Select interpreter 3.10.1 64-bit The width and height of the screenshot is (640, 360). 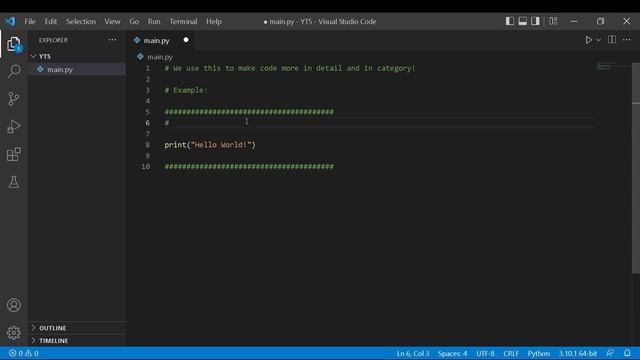point(578,353)
